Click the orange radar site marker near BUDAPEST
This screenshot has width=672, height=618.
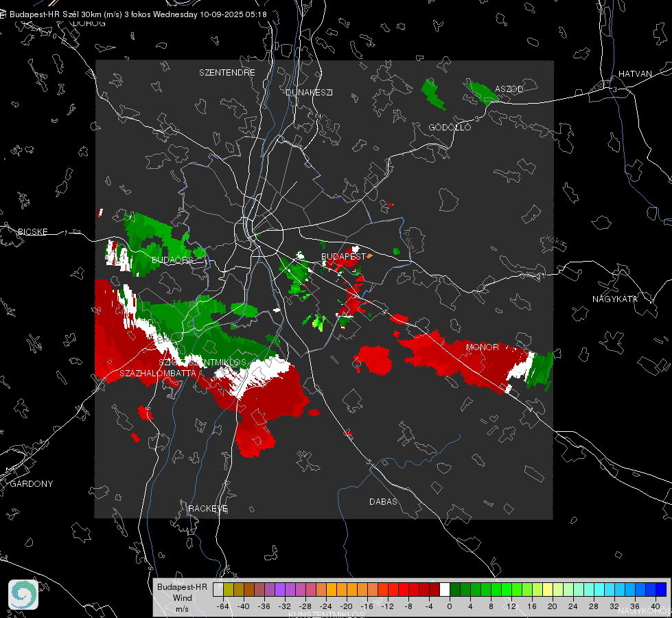tap(369, 256)
